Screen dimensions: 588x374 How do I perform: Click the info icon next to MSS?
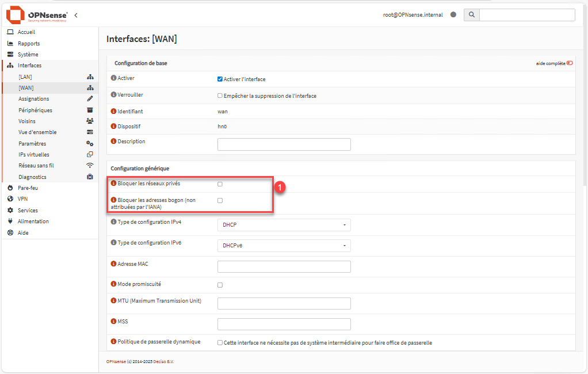113,321
